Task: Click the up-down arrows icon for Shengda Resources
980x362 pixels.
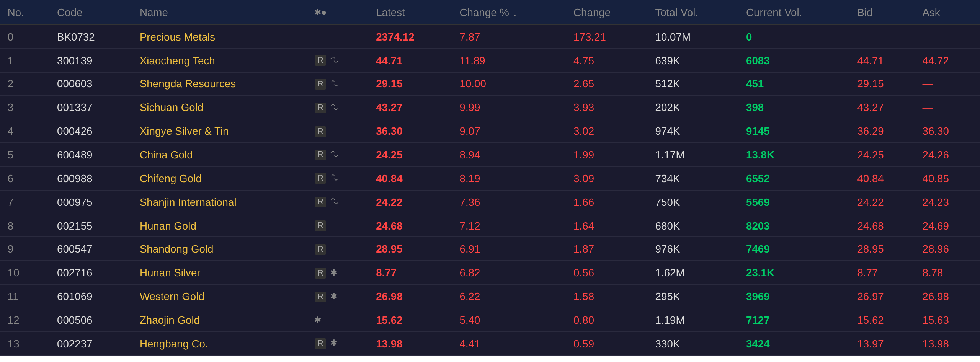Action: click(x=335, y=83)
